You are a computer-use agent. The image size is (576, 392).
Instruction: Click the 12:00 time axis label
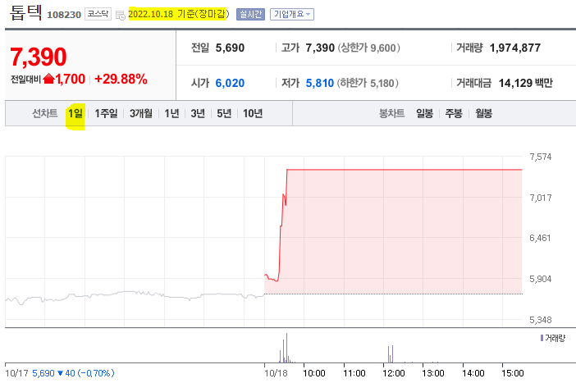pyautogui.click(x=393, y=373)
